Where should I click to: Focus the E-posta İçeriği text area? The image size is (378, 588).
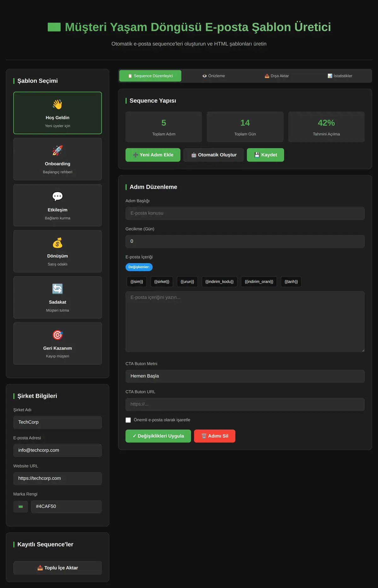coord(245,322)
